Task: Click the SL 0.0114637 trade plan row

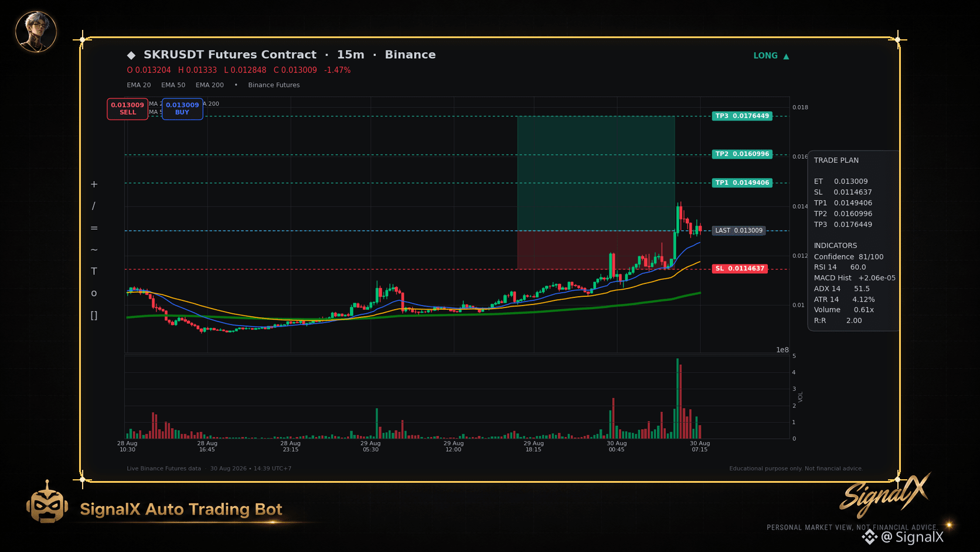Action: 843,192
